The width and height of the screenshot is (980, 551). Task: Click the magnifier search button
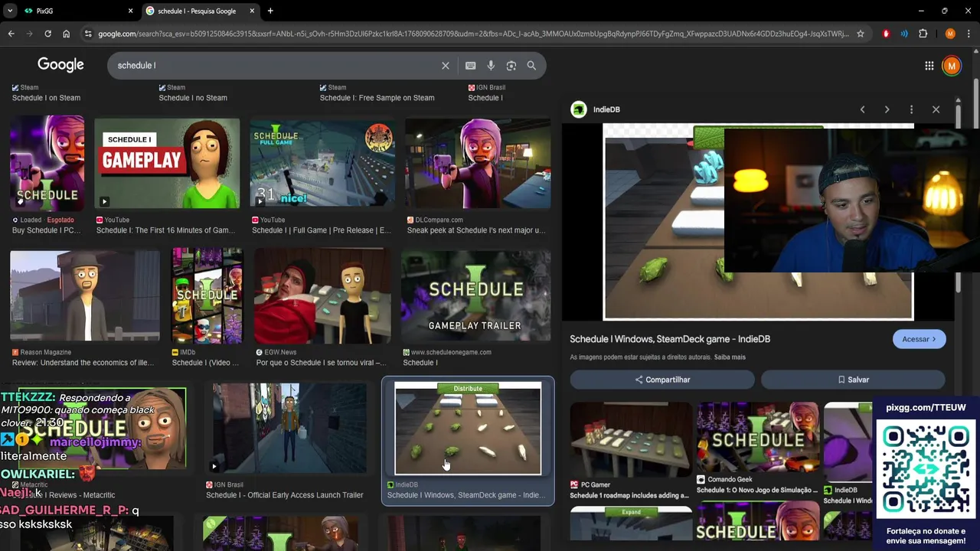click(x=531, y=66)
